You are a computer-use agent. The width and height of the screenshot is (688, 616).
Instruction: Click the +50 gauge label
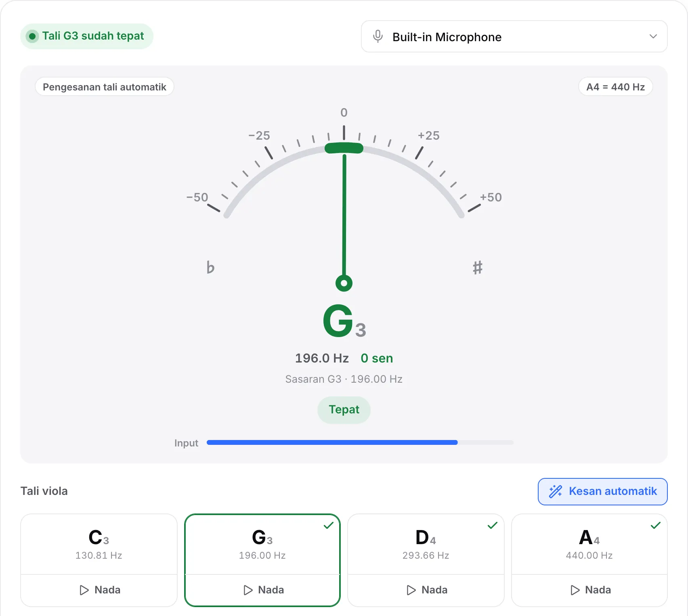pos(491,197)
